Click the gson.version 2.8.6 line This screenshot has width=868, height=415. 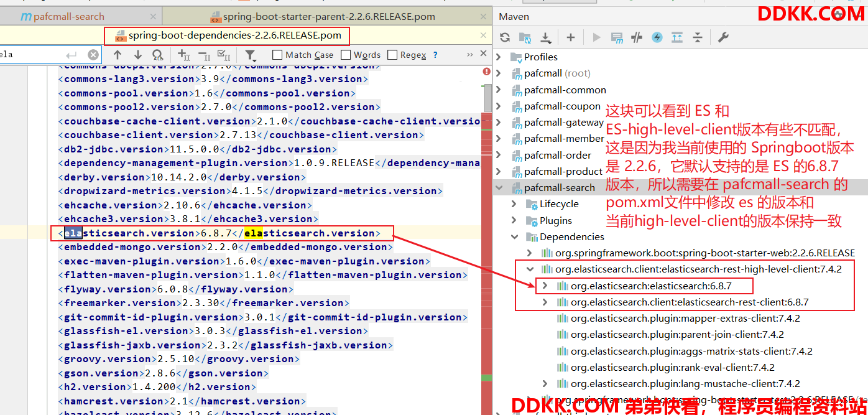(163, 373)
